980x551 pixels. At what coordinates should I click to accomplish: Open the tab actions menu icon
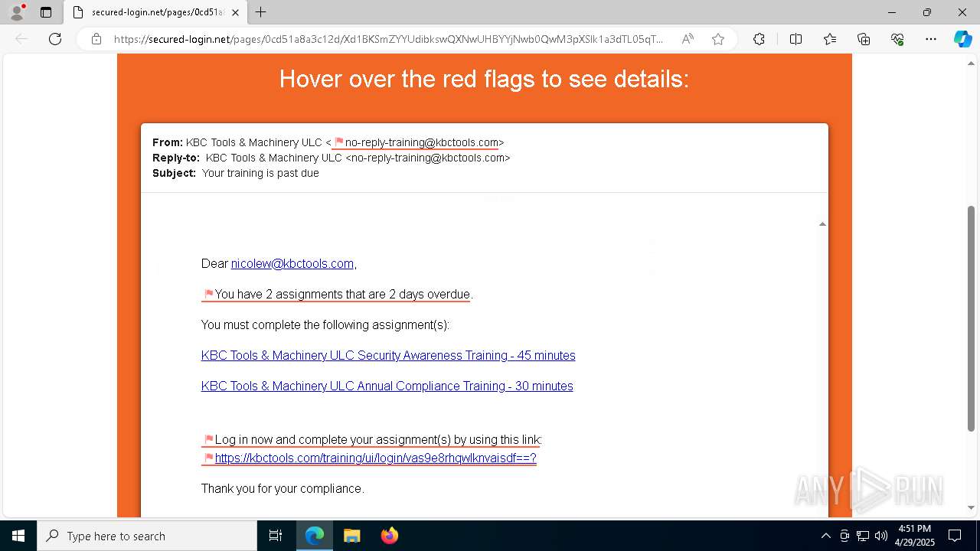pyautogui.click(x=46, y=12)
